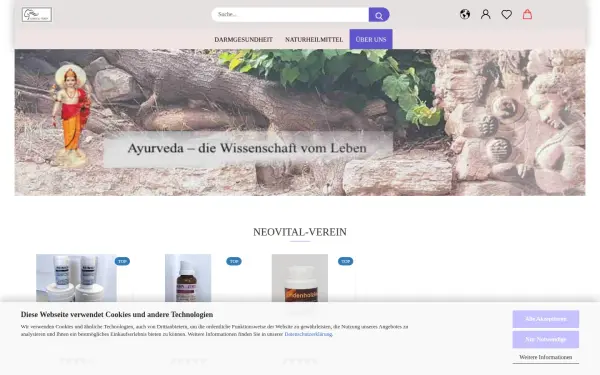600x375 pixels.
Task: Open the third product jar thumbnail
Action: pyautogui.click(x=300, y=278)
